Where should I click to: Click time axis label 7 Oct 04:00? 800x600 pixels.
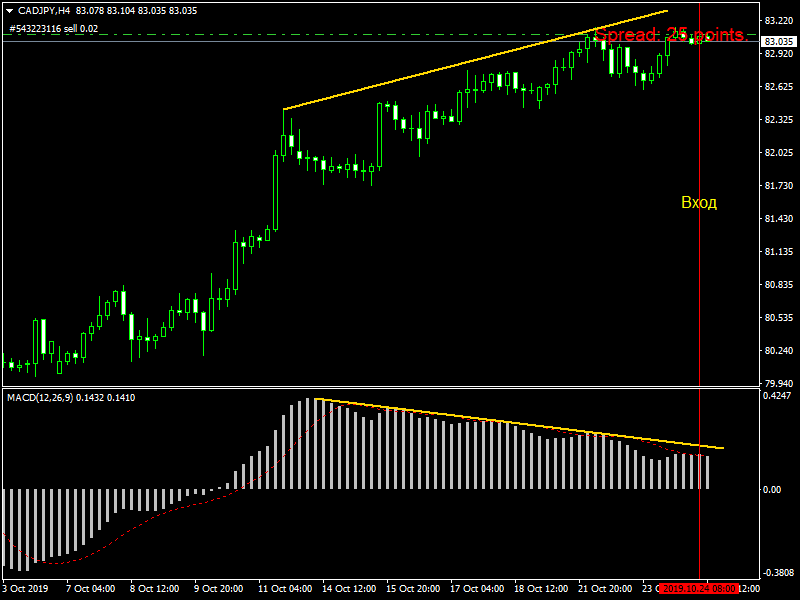coord(91,589)
